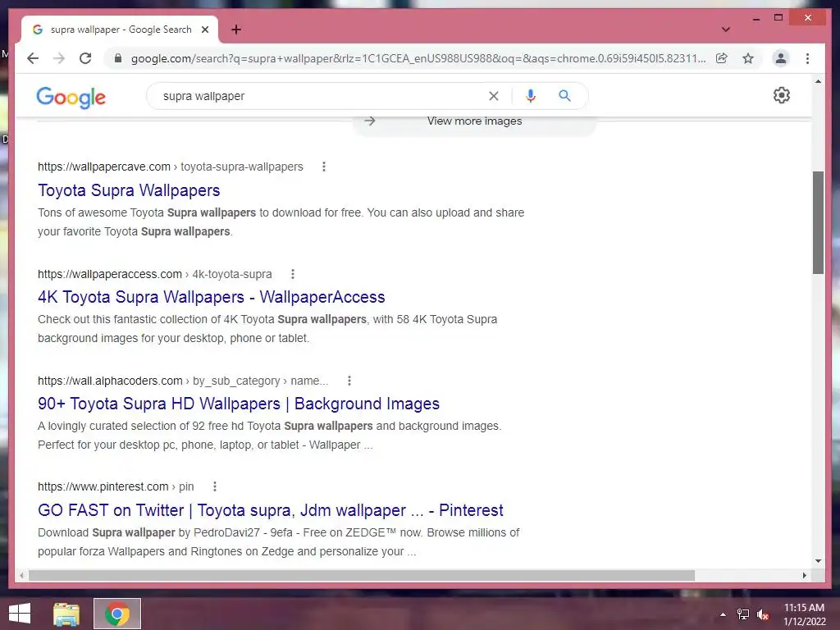The image size is (840, 630).
Task: Open the taskbar clock and date
Action: click(805, 614)
